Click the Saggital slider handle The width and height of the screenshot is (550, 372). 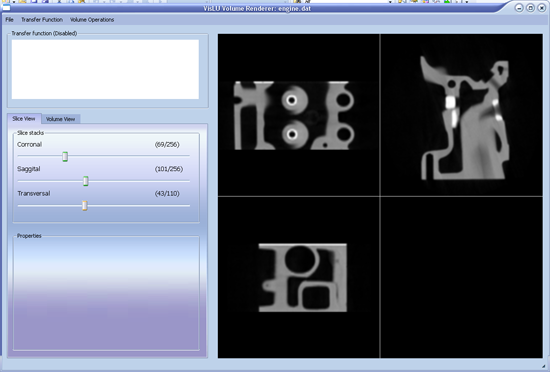(x=86, y=181)
